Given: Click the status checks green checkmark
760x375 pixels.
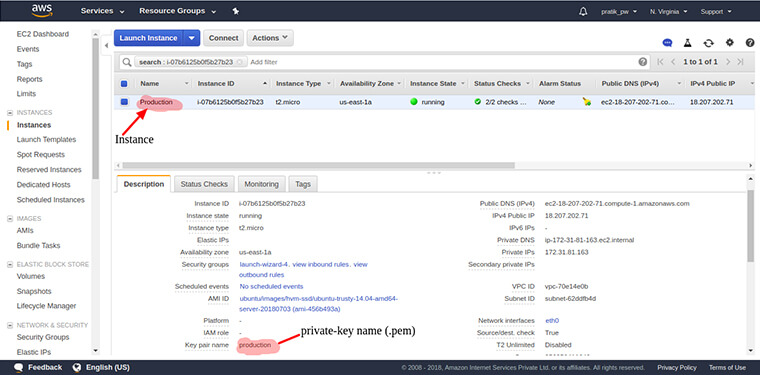Looking at the screenshot, I should tap(478, 102).
